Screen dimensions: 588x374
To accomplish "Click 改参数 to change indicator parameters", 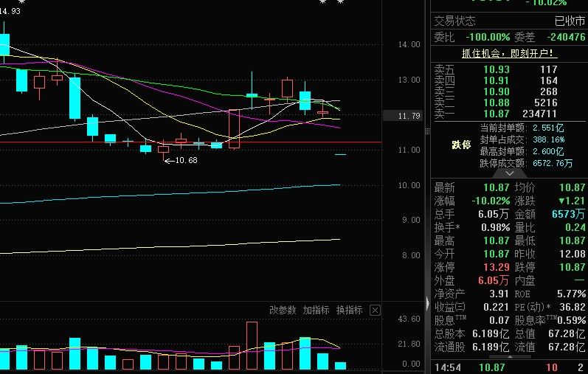I will (x=283, y=311).
